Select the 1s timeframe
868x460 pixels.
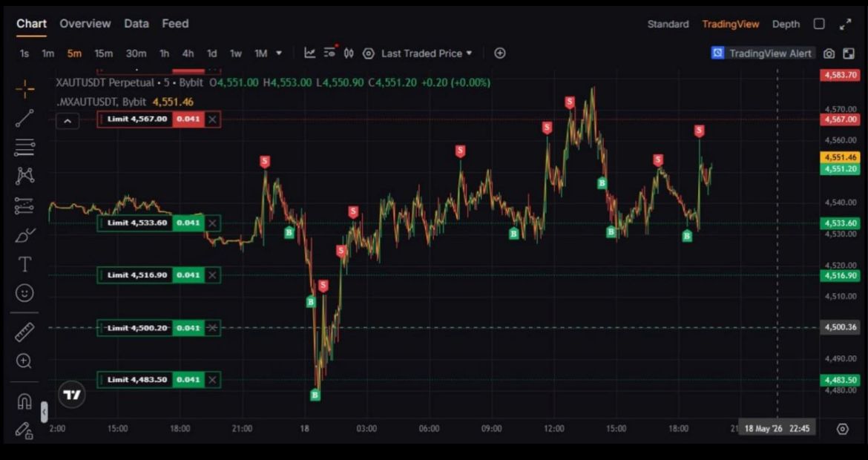pyautogui.click(x=24, y=53)
